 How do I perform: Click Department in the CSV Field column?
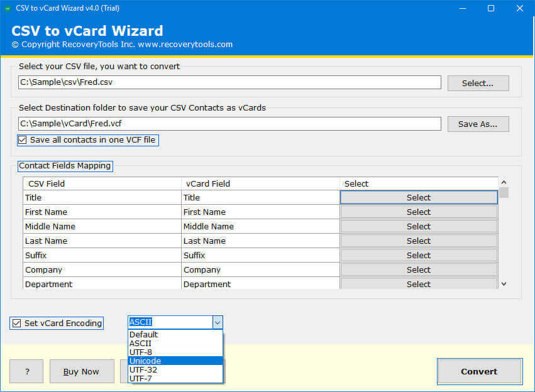pos(102,283)
